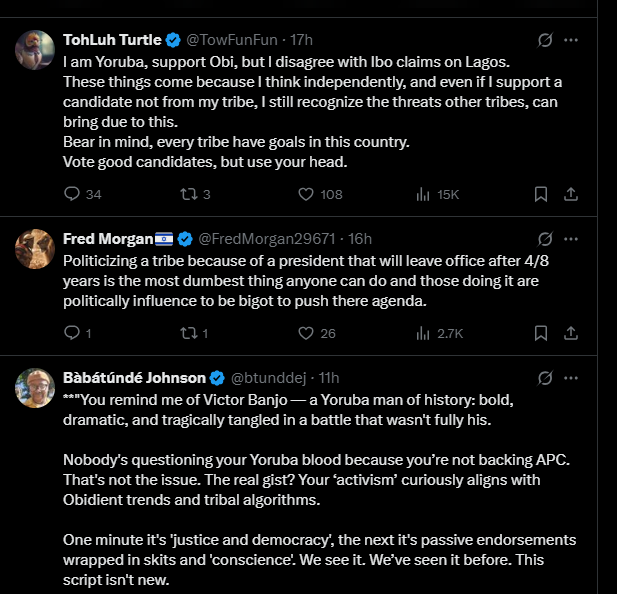617x594 pixels.
Task: Share Fred Morgan's post
Action: point(571,333)
